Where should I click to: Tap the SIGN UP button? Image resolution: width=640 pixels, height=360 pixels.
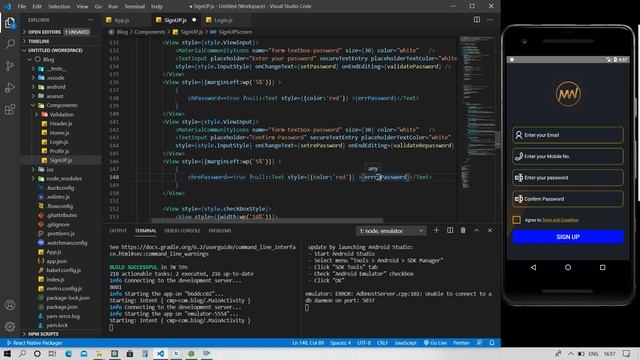pyautogui.click(x=568, y=237)
